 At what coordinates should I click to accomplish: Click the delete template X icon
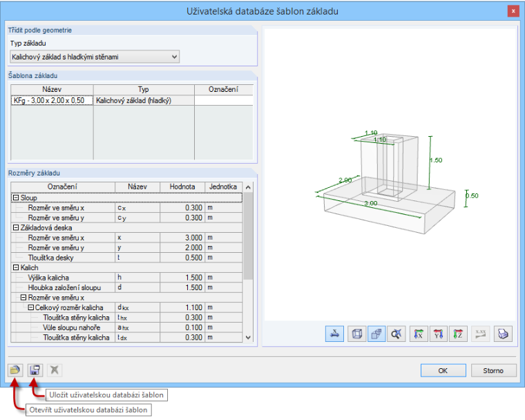[55, 370]
